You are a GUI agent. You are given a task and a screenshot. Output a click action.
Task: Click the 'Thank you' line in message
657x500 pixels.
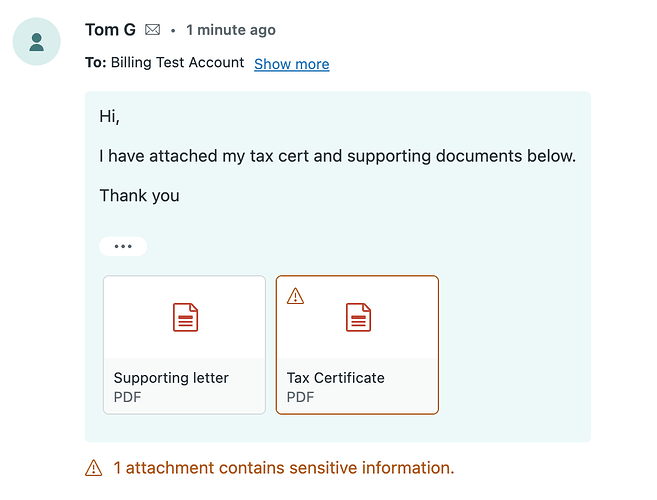tap(139, 196)
